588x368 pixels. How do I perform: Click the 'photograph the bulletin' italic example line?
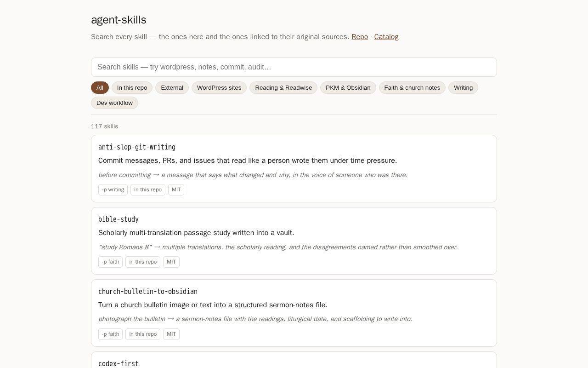pyautogui.click(x=255, y=319)
